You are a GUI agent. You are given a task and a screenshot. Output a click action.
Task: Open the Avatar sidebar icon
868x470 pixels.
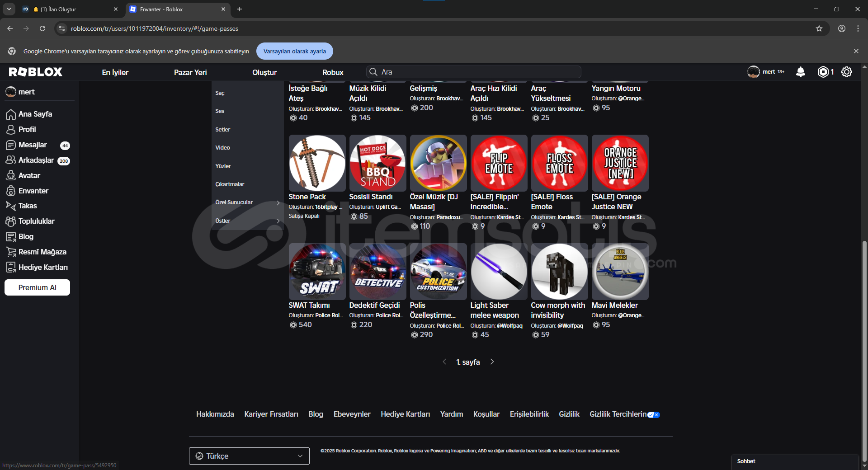tap(11, 176)
